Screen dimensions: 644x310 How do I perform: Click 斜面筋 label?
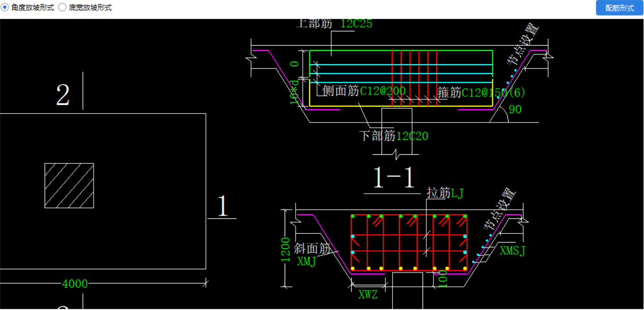coord(312,249)
